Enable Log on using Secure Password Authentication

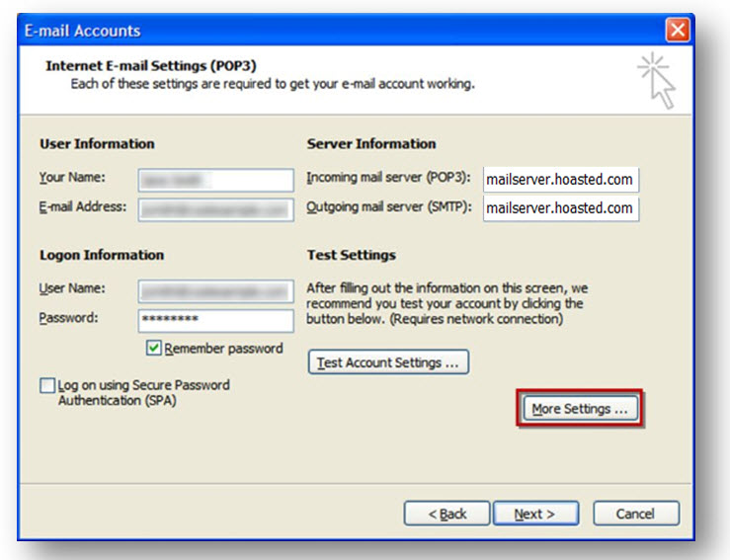[47, 385]
